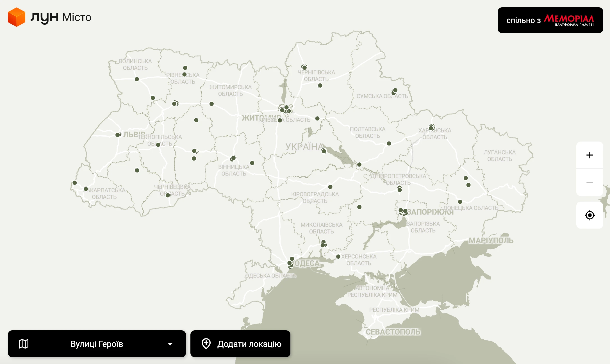610x364 pixels.
Task: Click the marker in Волинська область
Action: pos(137,79)
